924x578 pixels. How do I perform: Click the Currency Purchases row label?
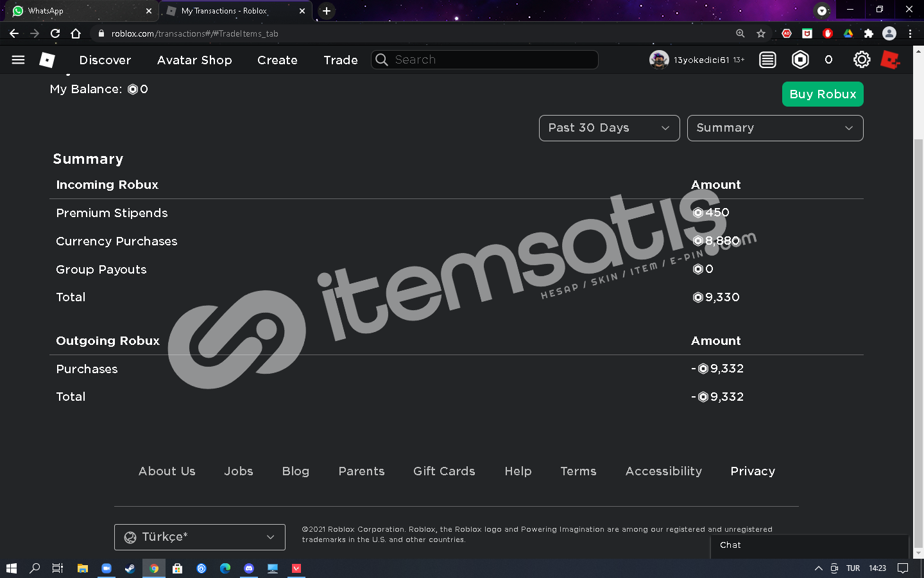(x=117, y=241)
